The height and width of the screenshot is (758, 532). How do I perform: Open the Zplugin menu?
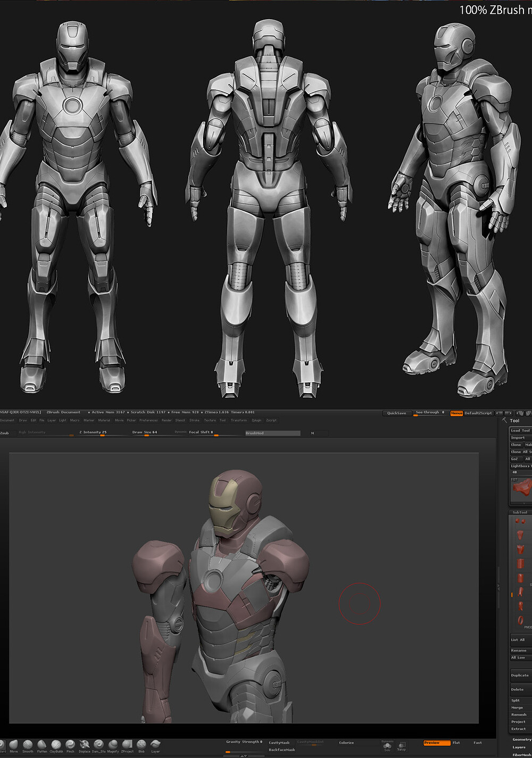(256, 420)
